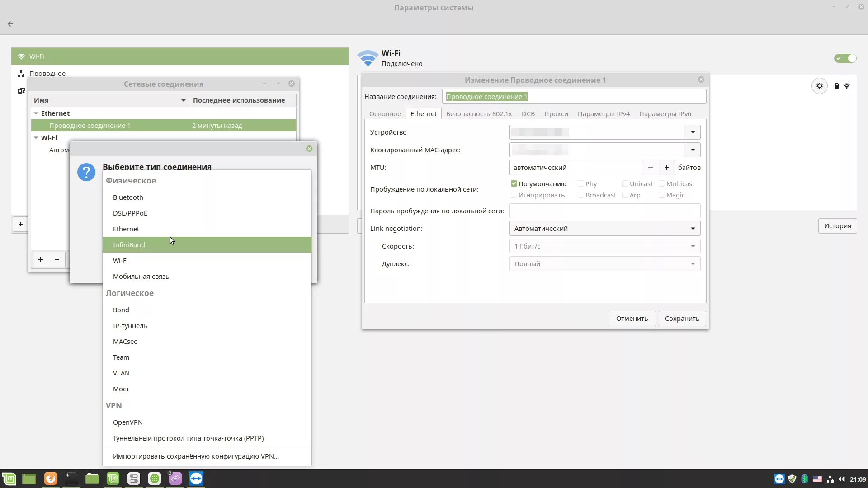Click the Bluetooth tray icon
The height and width of the screenshot is (488, 868).
(805, 479)
